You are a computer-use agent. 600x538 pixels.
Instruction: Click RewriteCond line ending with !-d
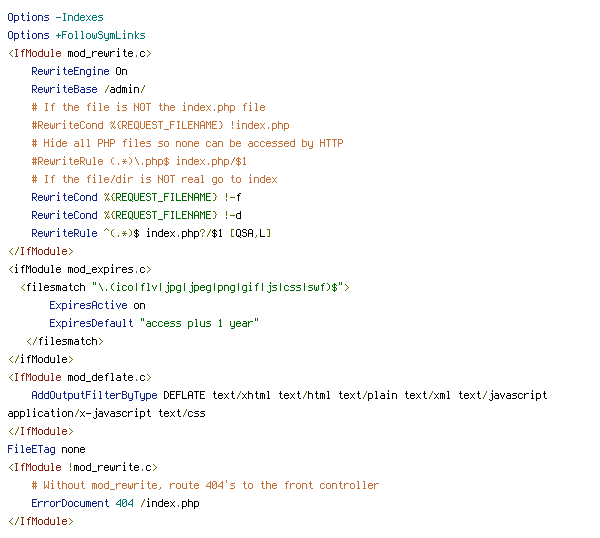136,215
